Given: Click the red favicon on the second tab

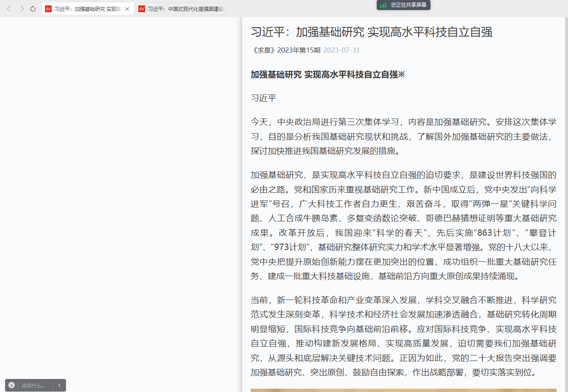Looking at the screenshot, I should (142, 9).
